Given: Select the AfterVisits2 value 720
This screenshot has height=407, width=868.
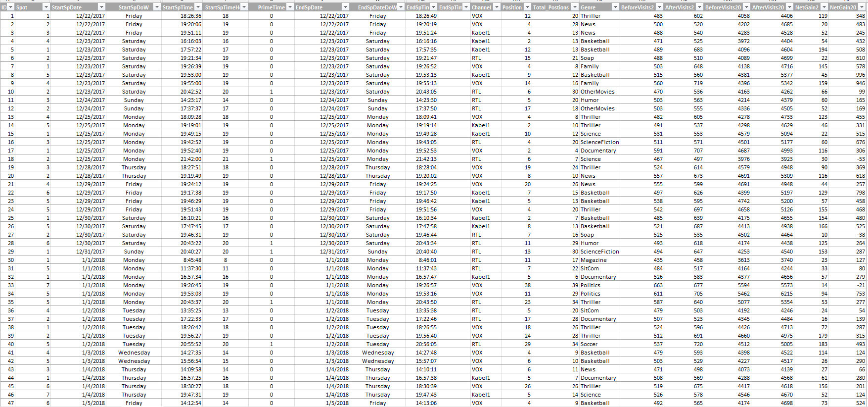Looking at the screenshot, I should [x=684, y=344].
